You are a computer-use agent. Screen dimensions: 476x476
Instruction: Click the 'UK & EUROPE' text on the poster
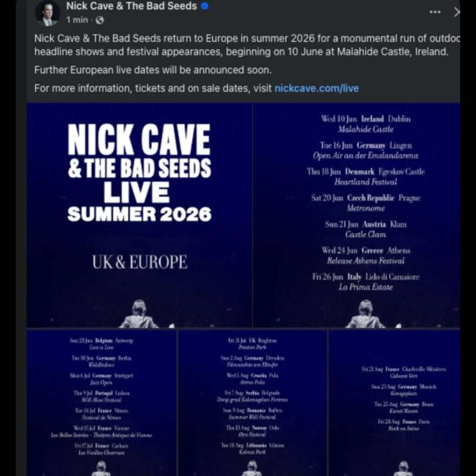[139, 262]
